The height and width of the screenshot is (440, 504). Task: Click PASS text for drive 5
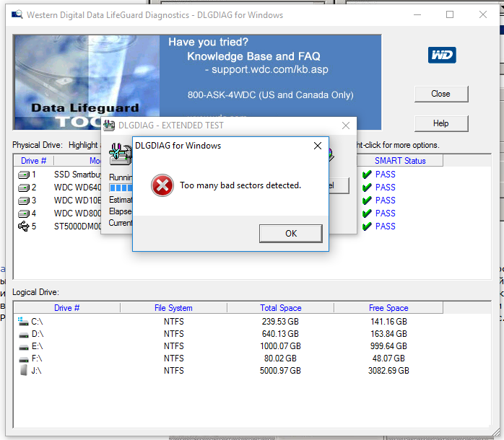click(385, 226)
